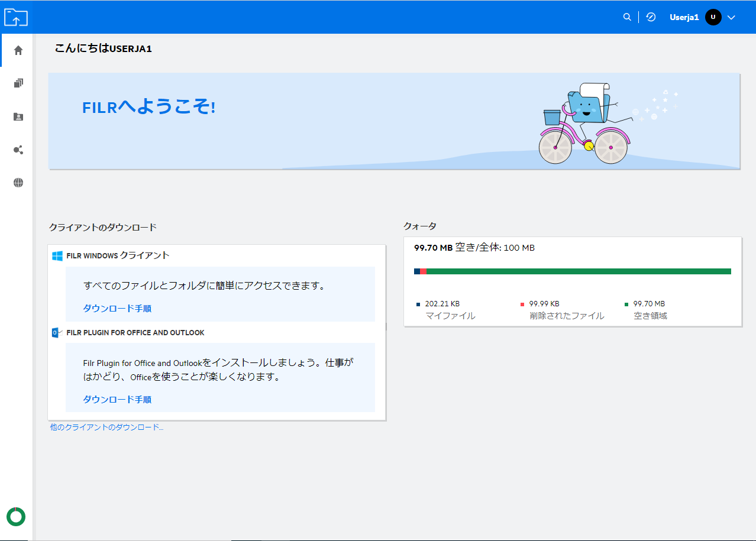Open Windows client ダウンロード手順 link
This screenshot has height=541, width=756.
coord(117,309)
